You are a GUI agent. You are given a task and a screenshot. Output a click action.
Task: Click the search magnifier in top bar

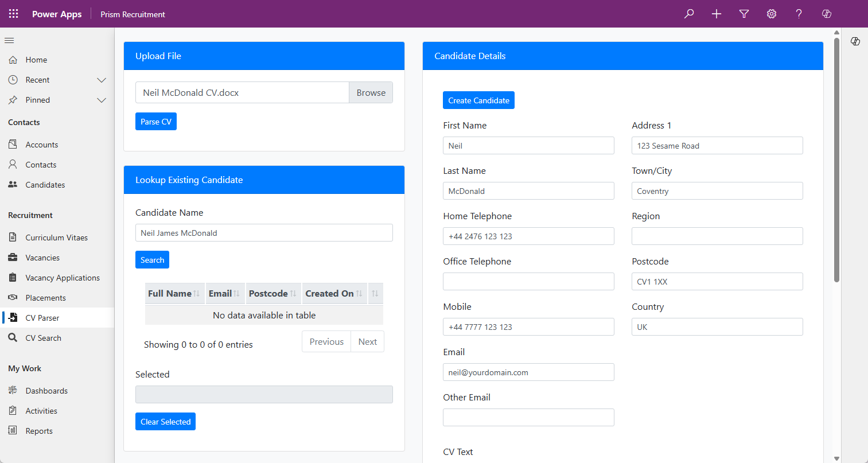[x=689, y=14]
